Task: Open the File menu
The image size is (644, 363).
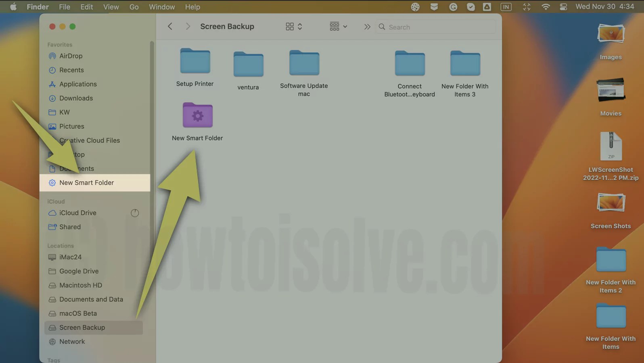Action: tap(65, 7)
